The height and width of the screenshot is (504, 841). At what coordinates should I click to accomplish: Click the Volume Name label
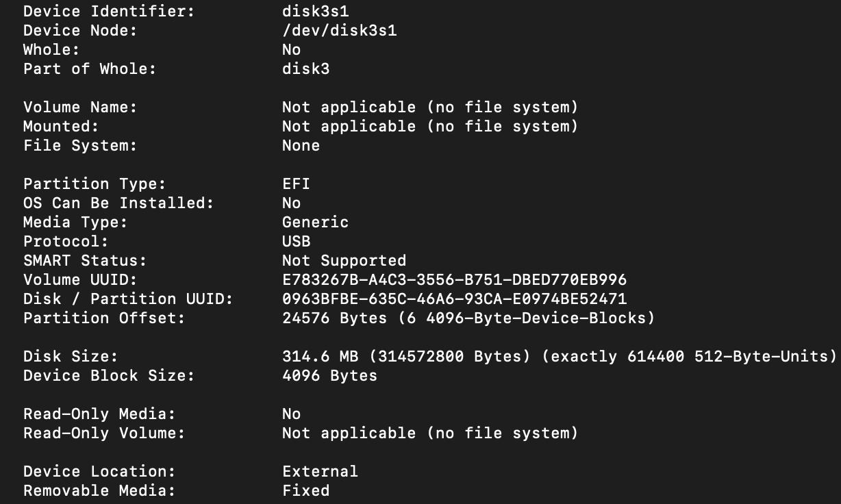pos(80,107)
